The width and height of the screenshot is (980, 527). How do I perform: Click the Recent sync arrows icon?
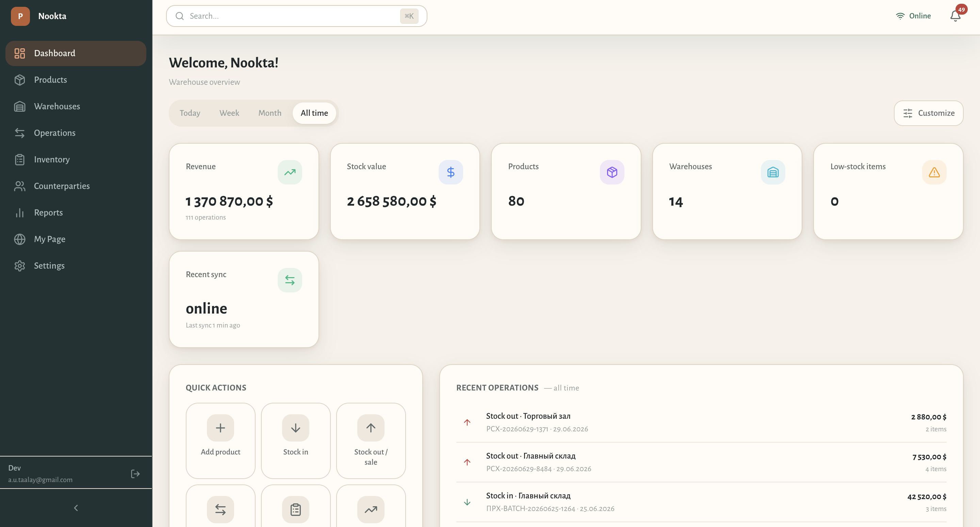pos(290,280)
